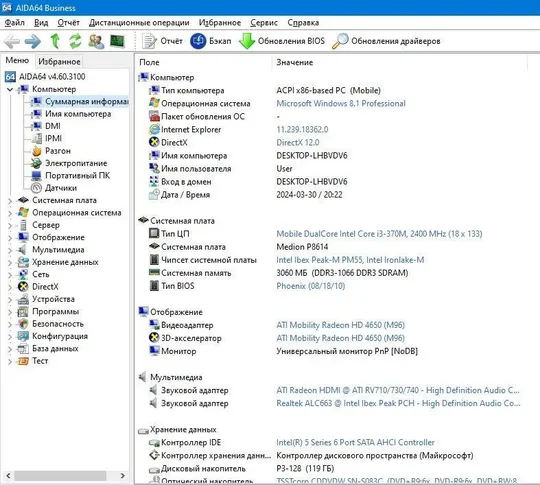Open Internet Explorer version 11.239.18362.0 link
Viewport: 540px width, 485px height.
[302, 130]
